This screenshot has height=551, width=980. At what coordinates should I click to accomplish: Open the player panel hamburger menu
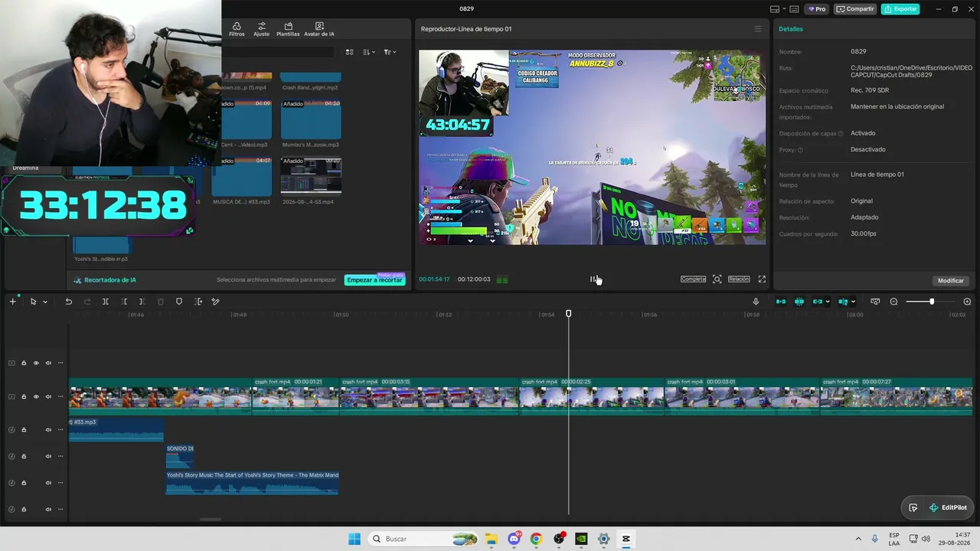[758, 29]
